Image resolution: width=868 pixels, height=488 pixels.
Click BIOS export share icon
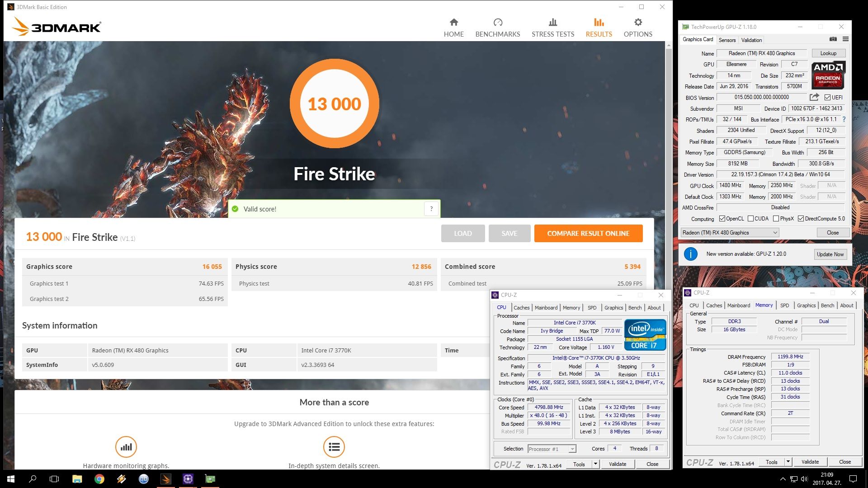(x=814, y=97)
